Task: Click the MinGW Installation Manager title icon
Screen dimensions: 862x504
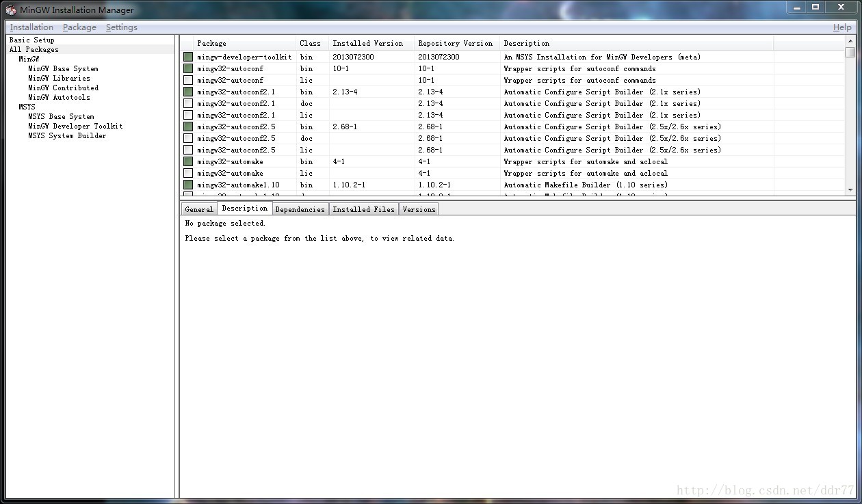Action: pyautogui.click(x=11, y=10)
